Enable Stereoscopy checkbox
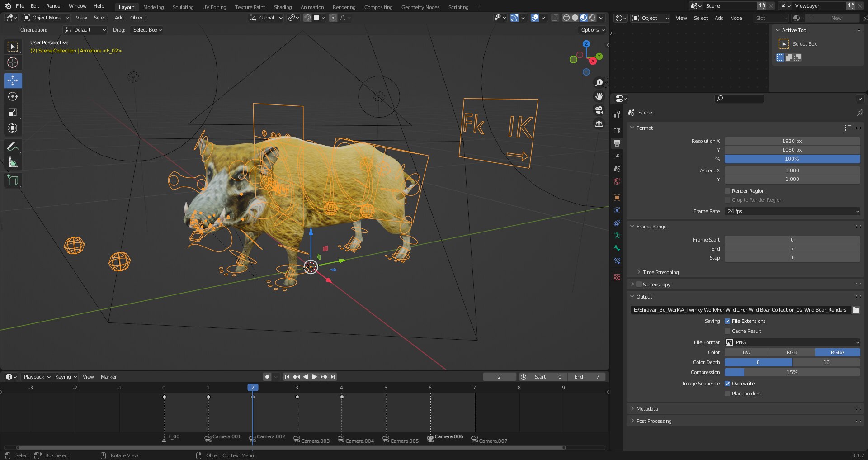Screen dimensions: 868x460 [x=639, y=285]
